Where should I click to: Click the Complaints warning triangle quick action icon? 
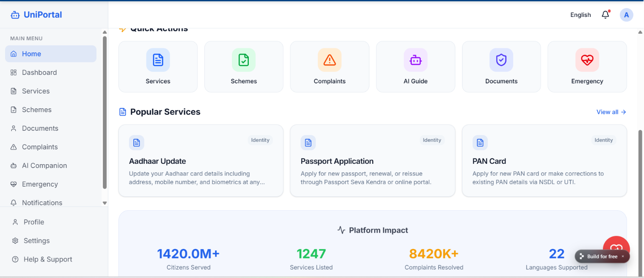click(330, 60)
